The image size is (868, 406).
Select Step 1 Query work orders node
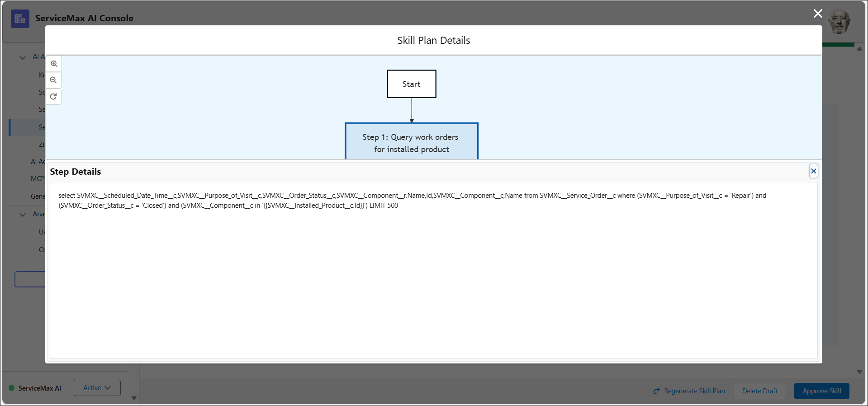tap(412, 141)
